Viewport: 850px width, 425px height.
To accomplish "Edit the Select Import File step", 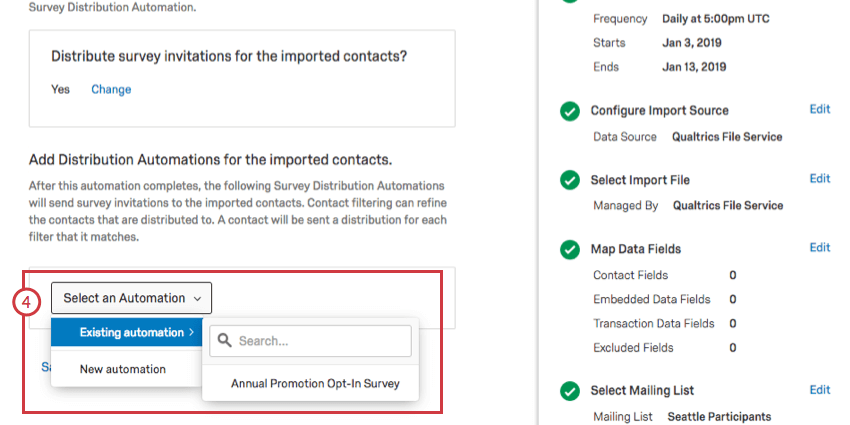I will pyautogui.click(x=820, y=178).
